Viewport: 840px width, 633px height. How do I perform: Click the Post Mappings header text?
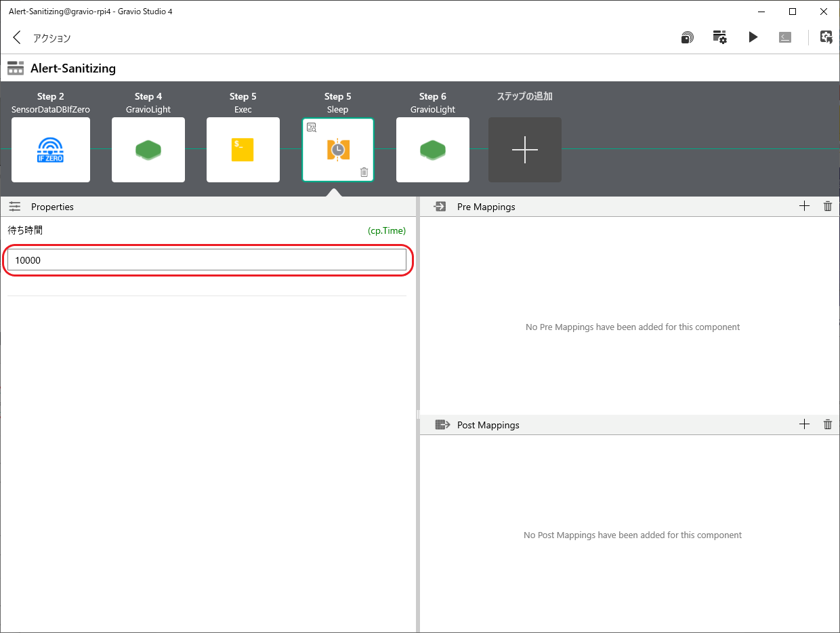click(x=488, y=425)
